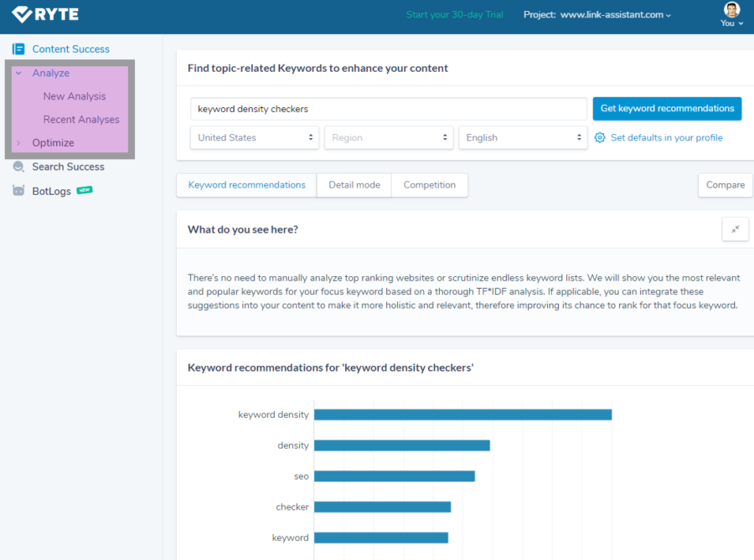This screenshot has width=754, height=560.
Task: Click Set defaults in your profile link
Action: click(x=667, y=137)
